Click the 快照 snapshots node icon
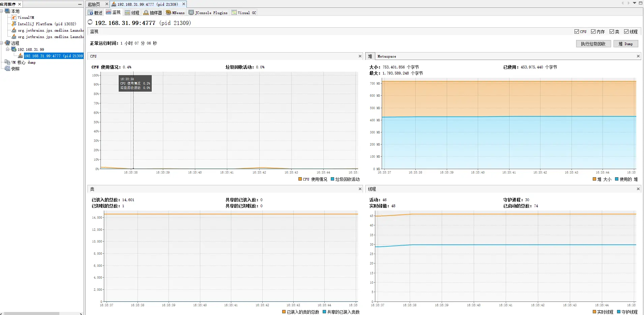Viewport: 644px width, 315px height. tap(7, 69)
